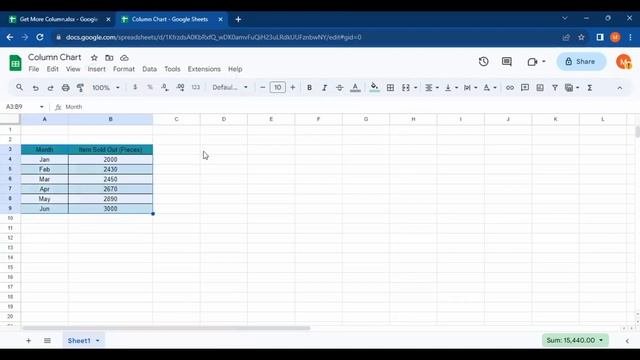Show the all sheets list

47,340
